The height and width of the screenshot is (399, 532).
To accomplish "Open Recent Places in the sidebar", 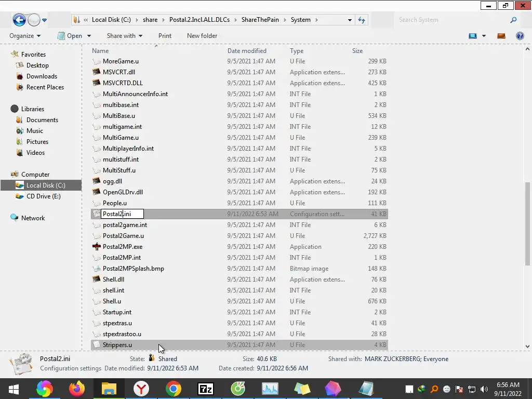I will click(x=45, y=87).
